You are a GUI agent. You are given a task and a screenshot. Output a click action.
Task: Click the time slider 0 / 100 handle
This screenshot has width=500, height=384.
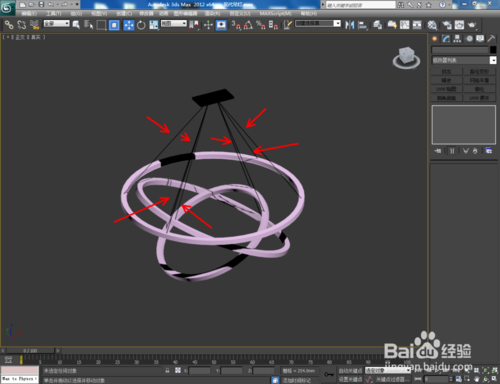point(30,351)
